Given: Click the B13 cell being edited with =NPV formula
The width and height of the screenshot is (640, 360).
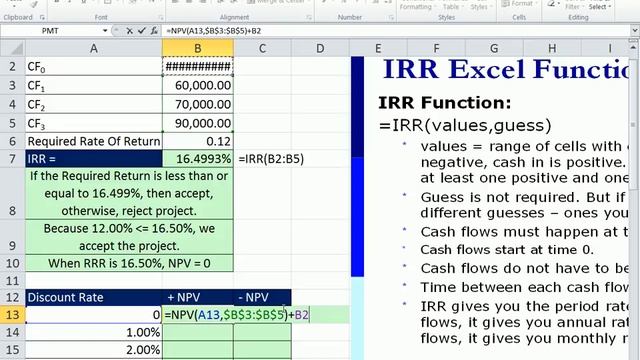Looking at the screenshot, I should pos(237,315).
